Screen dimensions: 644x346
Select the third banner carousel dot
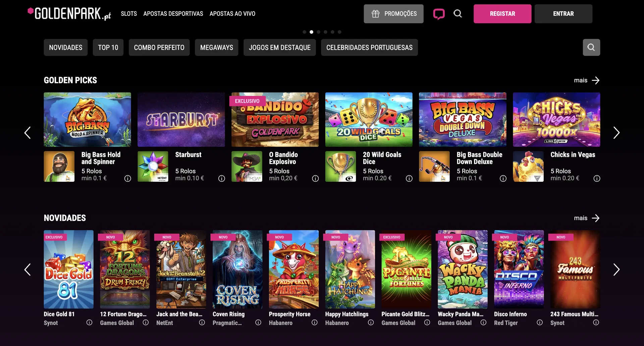coord(319,32)
